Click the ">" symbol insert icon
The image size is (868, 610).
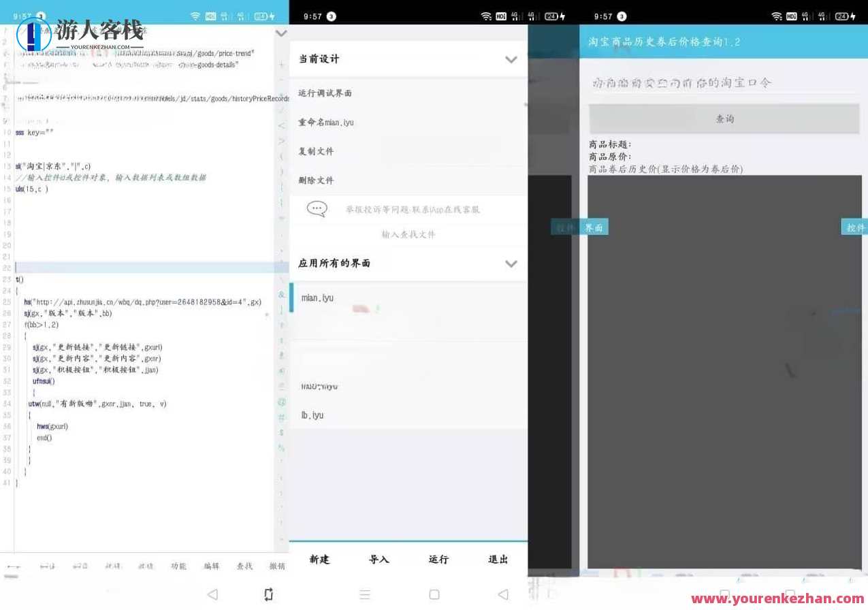point(282,142)
